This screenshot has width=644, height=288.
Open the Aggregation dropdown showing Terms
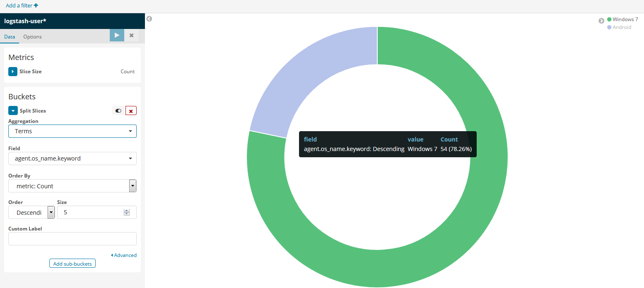(72, 131)
